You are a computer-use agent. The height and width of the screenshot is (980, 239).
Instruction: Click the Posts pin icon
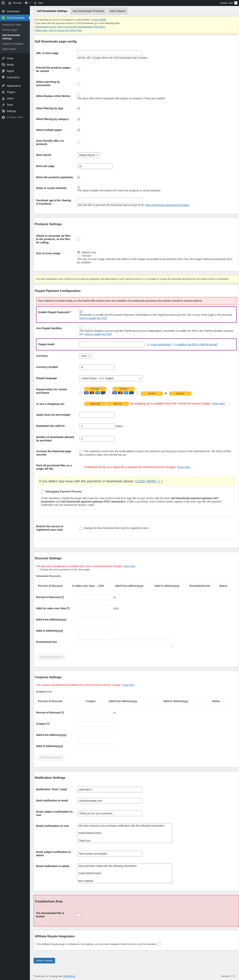click(3, 58)
